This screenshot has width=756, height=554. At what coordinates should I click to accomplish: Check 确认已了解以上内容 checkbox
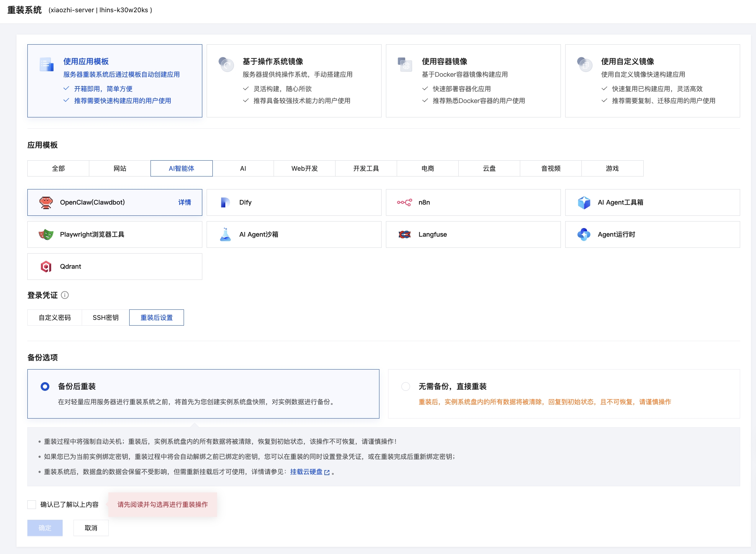[32, 505]
